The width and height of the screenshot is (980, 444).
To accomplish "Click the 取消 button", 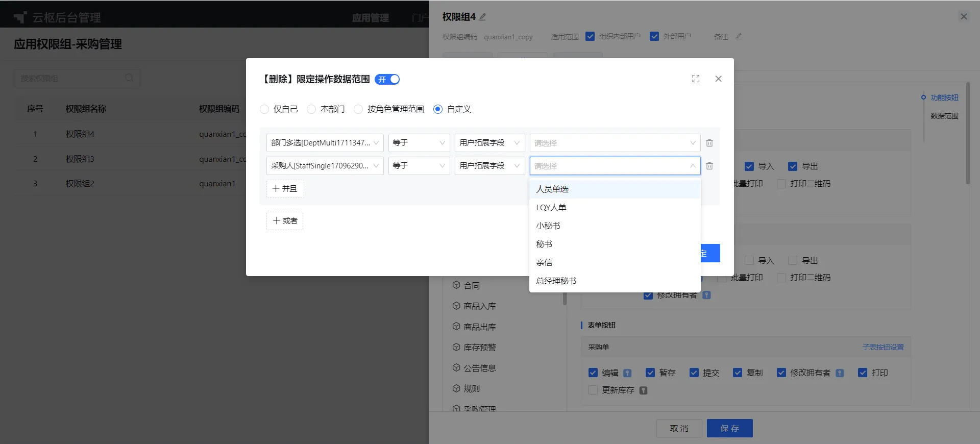I will coord(679,428).
